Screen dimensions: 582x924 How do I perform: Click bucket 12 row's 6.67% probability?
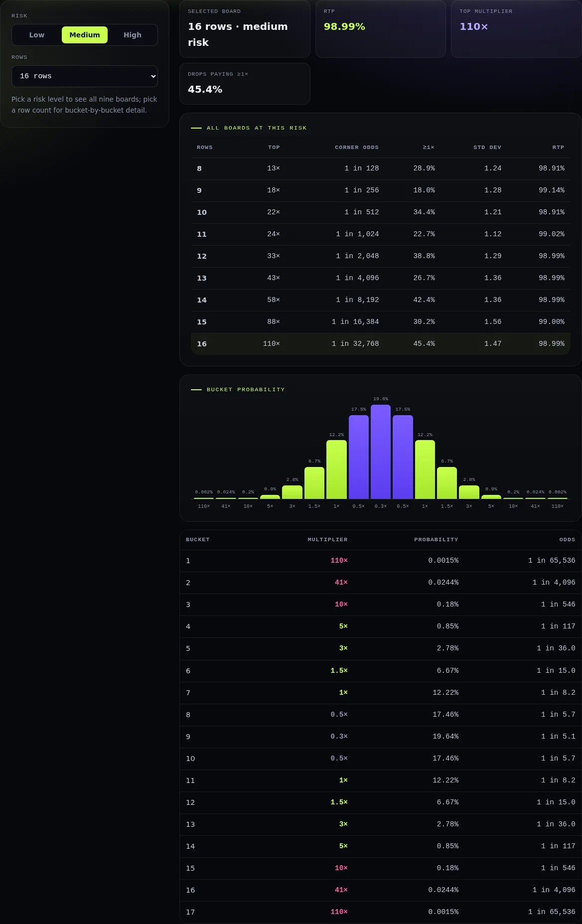point(447,802)
